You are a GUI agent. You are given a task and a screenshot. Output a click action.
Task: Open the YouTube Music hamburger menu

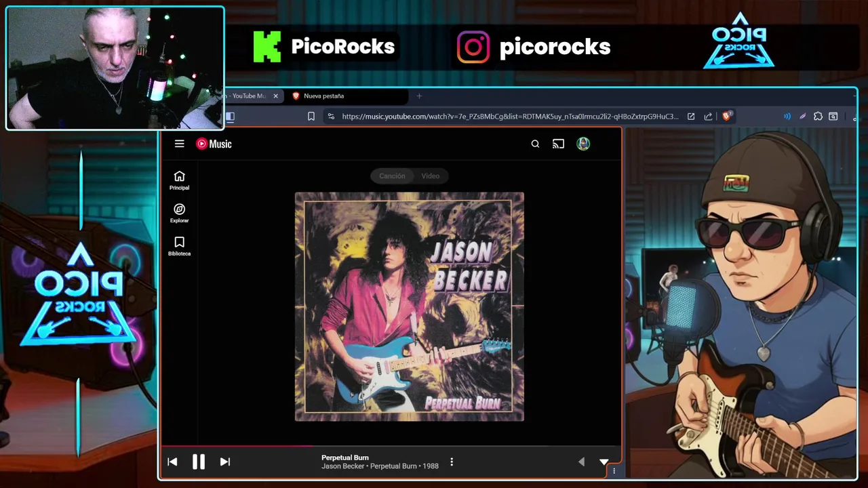tap(179, 144)
